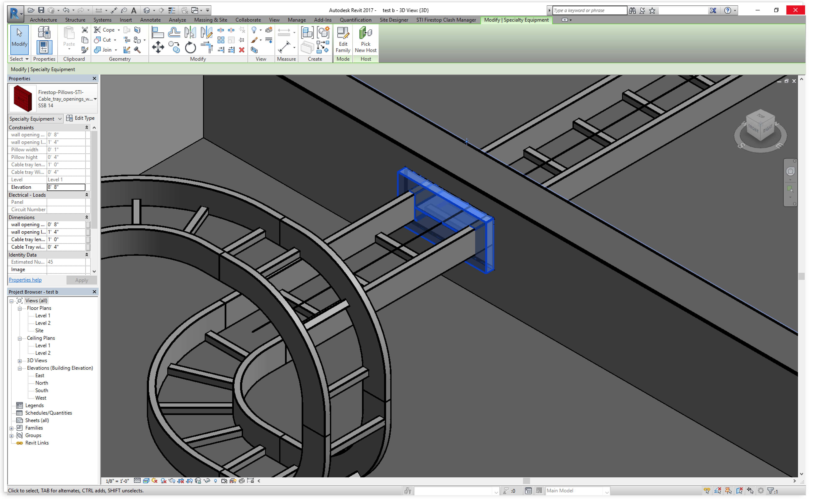Viewport: 813px width, 504px height.
Task: Click the Copy tool icon
Action: click(174, 47)
